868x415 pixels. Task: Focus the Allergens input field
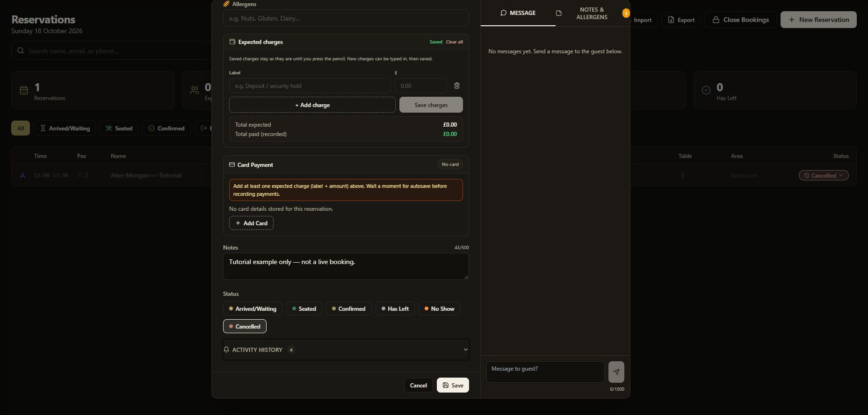346,18
